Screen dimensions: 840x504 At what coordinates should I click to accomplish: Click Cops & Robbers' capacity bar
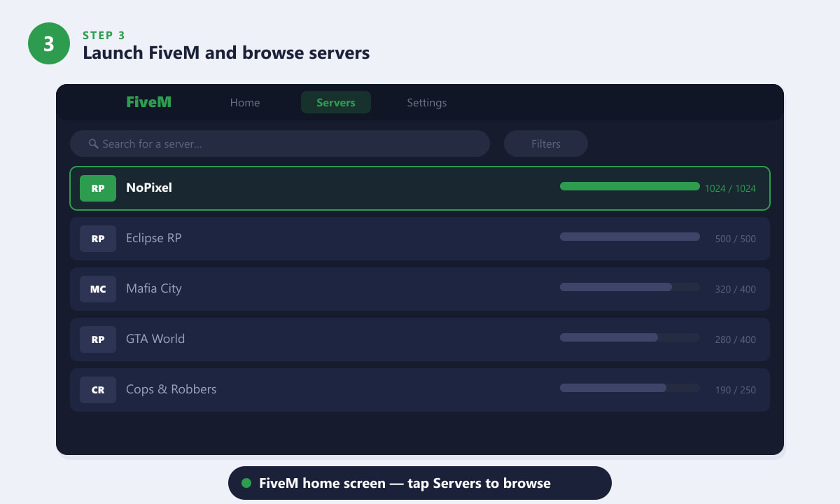(x=630, y=388)
